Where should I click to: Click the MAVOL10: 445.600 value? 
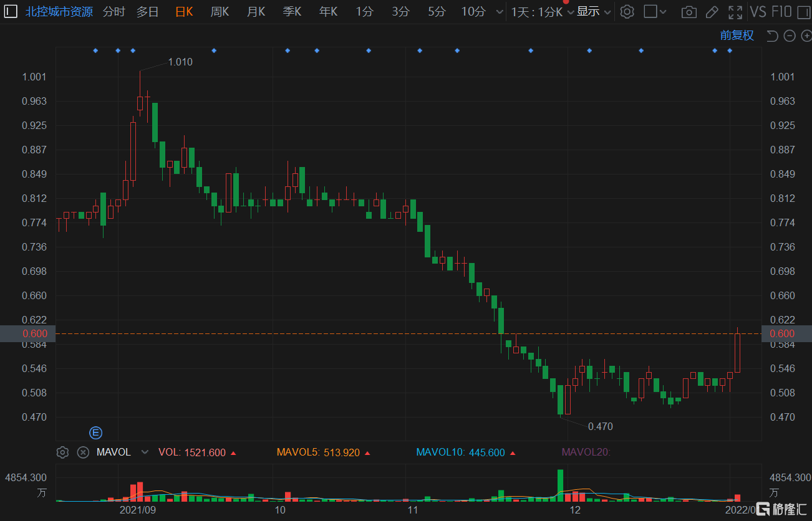[461, 452]
